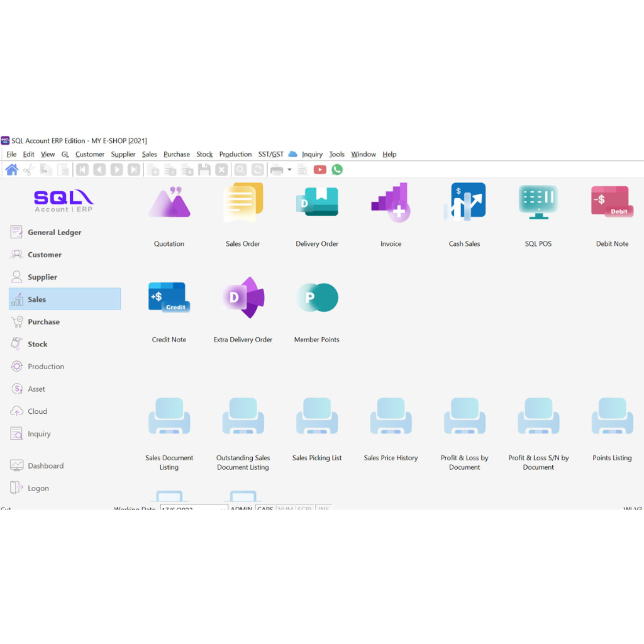Open the Edit menu
Screen dimensions: 644x644
tap(28, 155)
